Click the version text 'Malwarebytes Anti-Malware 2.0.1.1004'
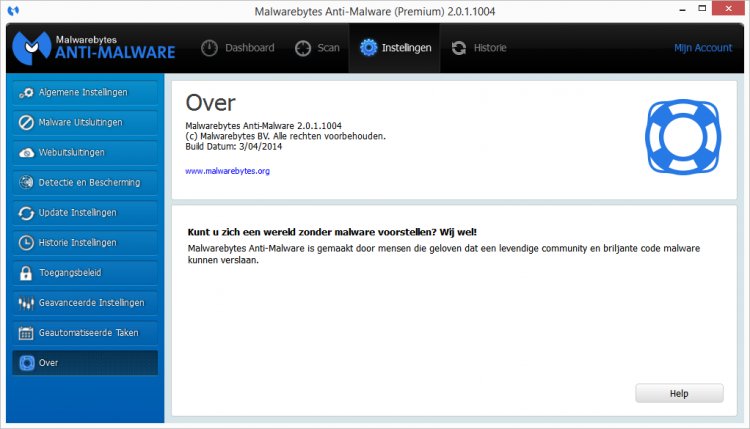750x429 pixels. click(x=264, y=126)
